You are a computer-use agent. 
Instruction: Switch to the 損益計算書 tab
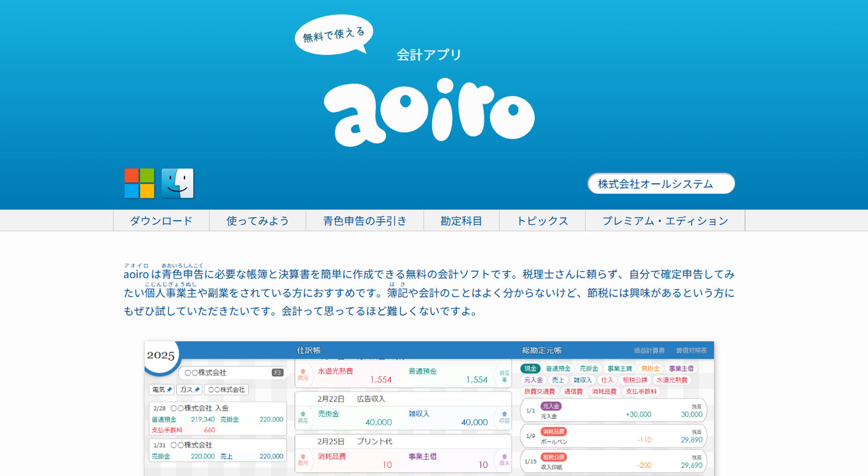(x=649, y=351)
